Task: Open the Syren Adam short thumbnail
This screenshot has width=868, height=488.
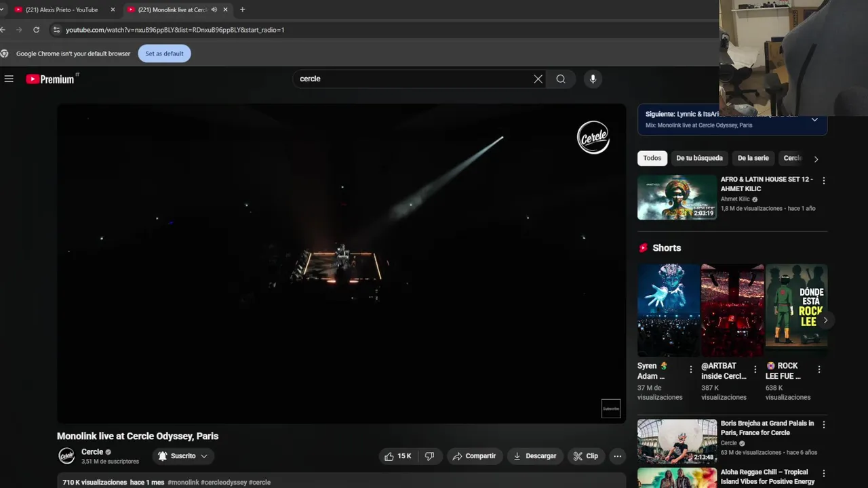Action: [x=669, y=310]
